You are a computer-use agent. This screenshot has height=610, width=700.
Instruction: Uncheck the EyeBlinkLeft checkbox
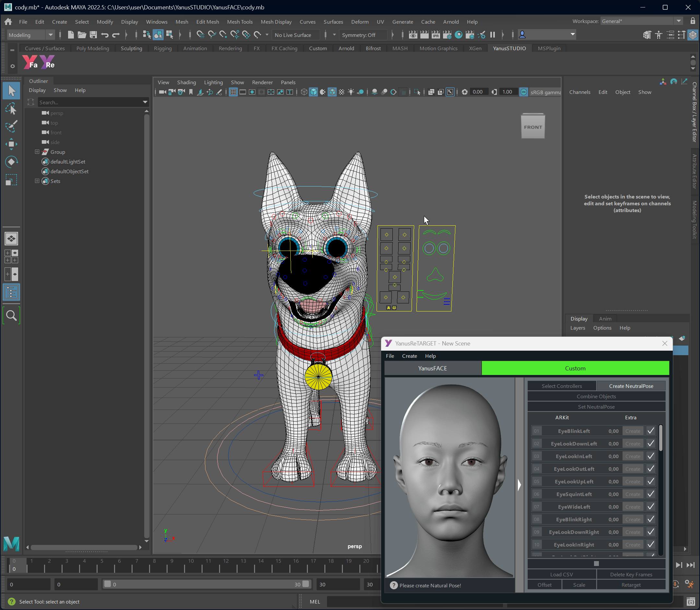[x=651, y=431]
